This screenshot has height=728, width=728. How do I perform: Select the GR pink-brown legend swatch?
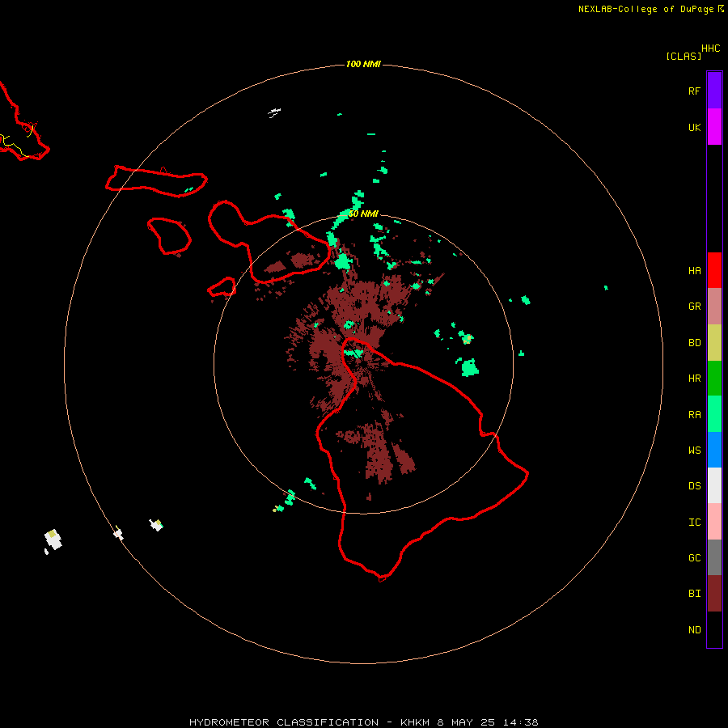pos(714,307)
